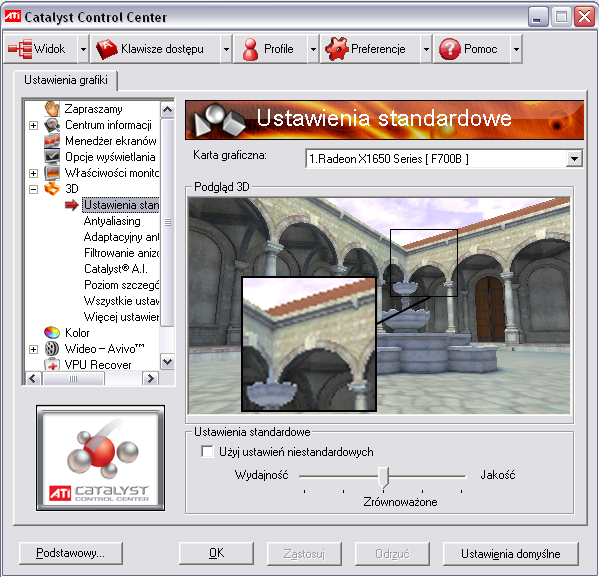
Task: Click the Ustawienia domyślne button
Action: coord(511,553)
